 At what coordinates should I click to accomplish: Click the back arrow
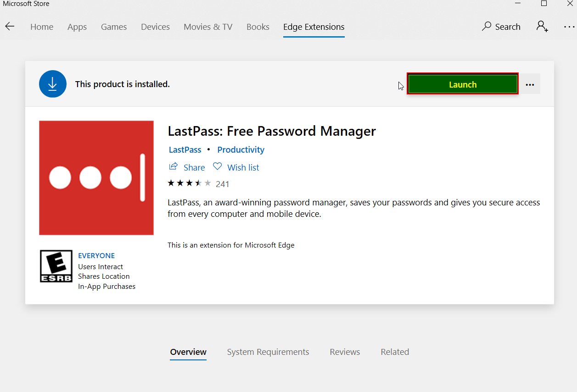(10, 26)
